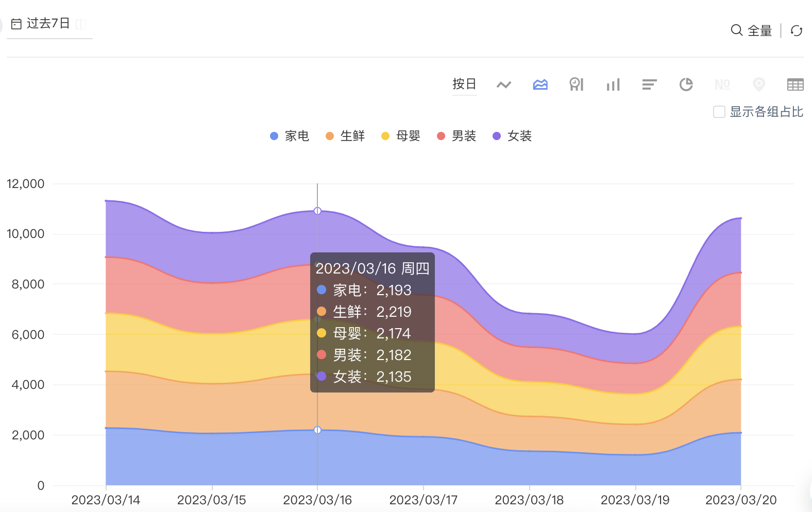Screen dimensions: 812x512
Task: Switch to table view icon
Action: [796, 84]
